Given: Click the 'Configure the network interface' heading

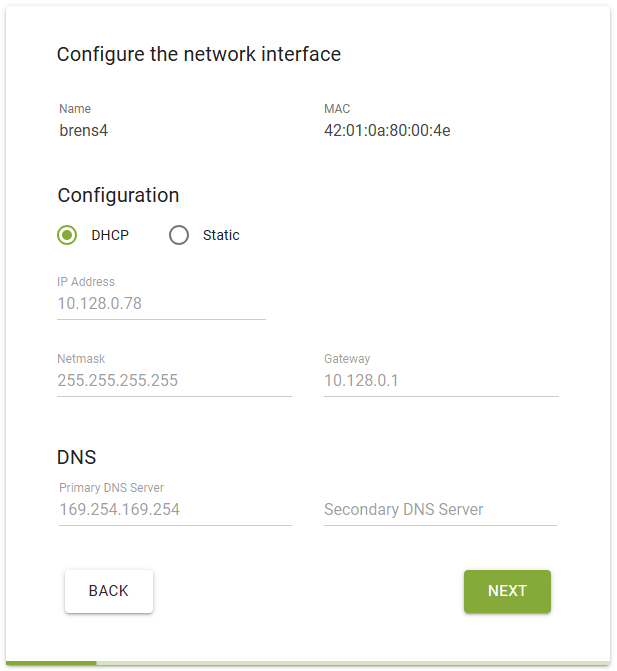Looking at the screenshot, I should point(199,54).
